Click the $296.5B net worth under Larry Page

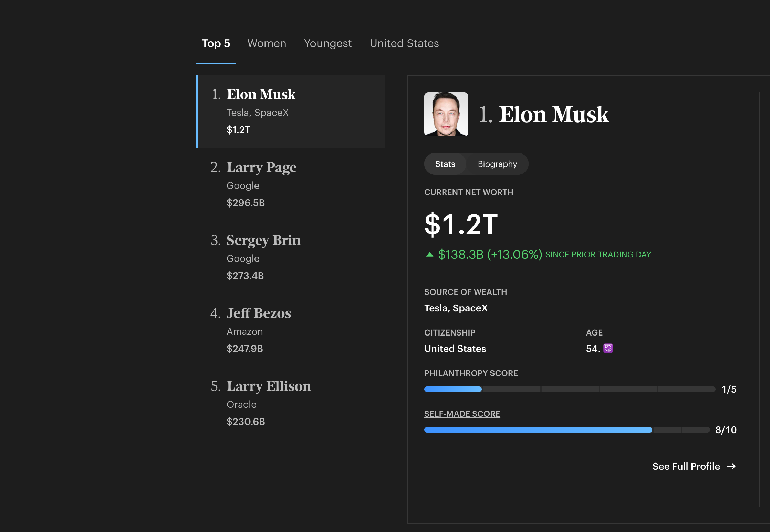click(246, 203)
